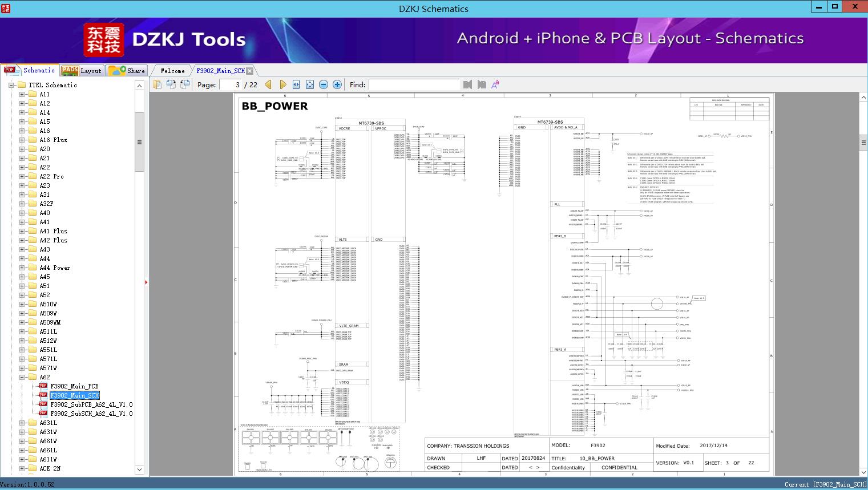Click the A23 folder icon
The image size is (868, 490).
(33, 185)
